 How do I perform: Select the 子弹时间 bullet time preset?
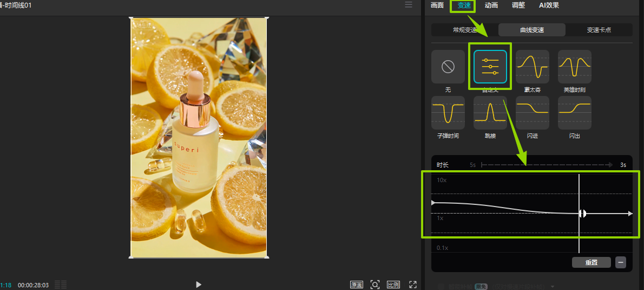click(x=448, y=113)
